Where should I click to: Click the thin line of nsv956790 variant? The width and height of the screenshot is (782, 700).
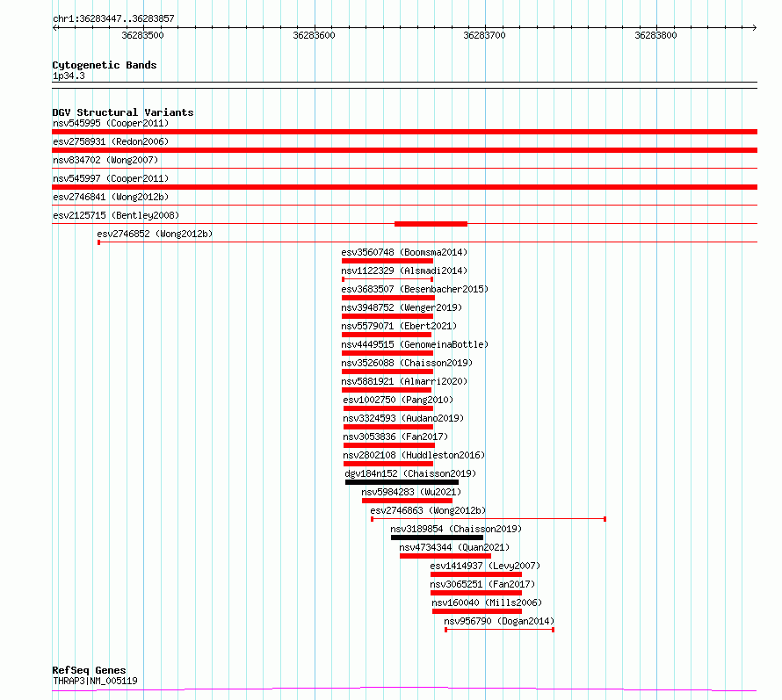[x=499, y=630]
